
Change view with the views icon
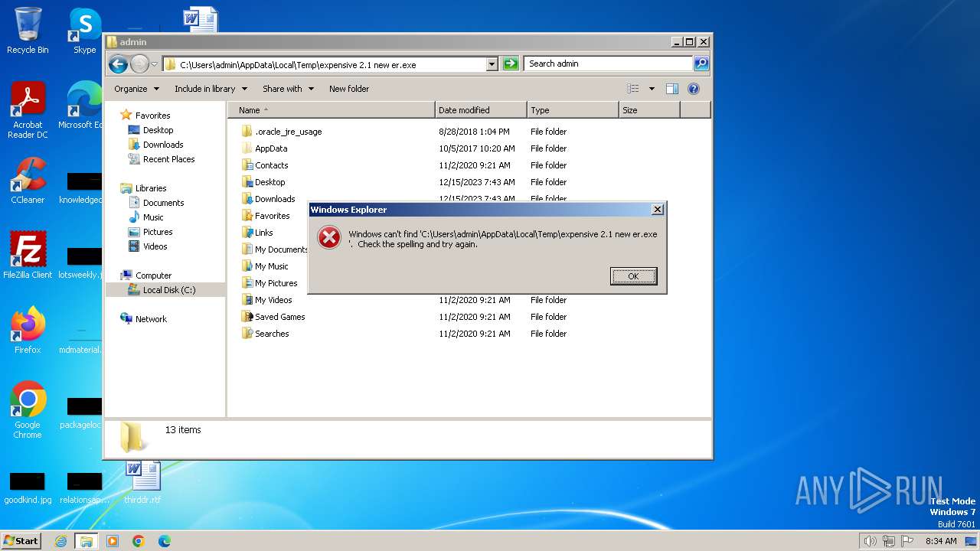(x=633, y=89)
